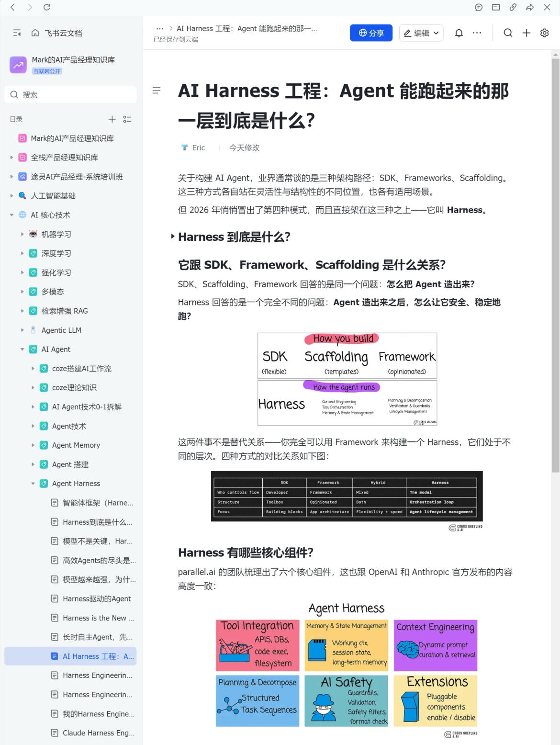Reload the page with refresh icon
Viewport: 560px width, 745px height.
click(x=47, y=7)
